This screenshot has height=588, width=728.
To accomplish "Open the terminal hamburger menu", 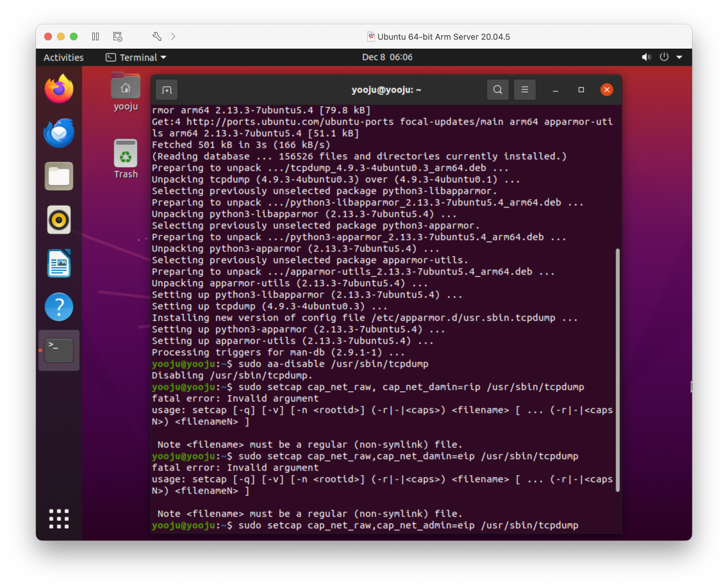I will click(524, 90).
